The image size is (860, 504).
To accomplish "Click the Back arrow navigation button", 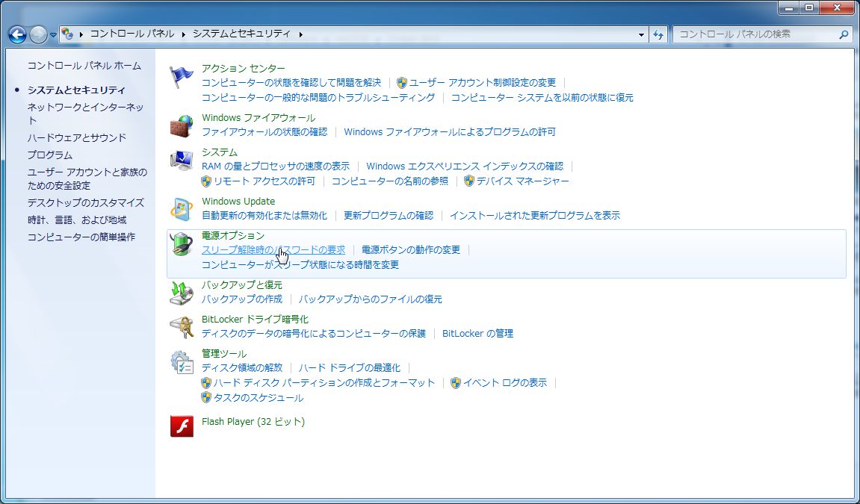I will pos(17,34).
